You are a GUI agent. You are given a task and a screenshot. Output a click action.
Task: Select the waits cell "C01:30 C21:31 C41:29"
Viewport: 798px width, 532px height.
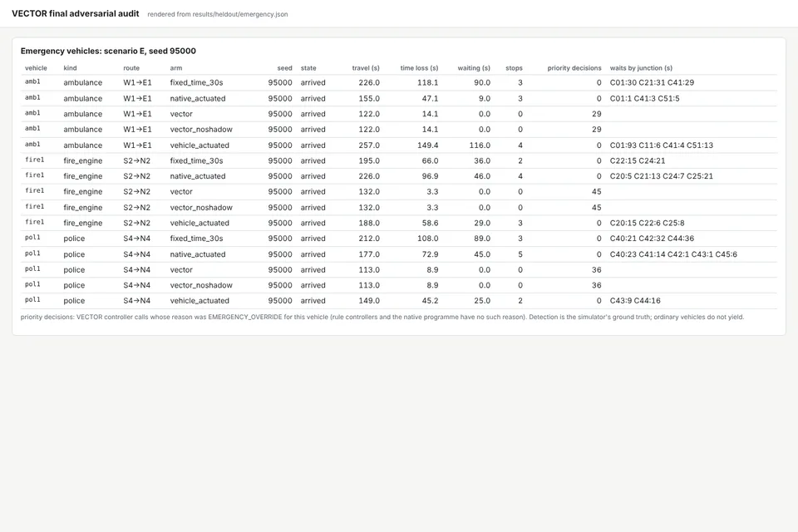click(652, 82)
